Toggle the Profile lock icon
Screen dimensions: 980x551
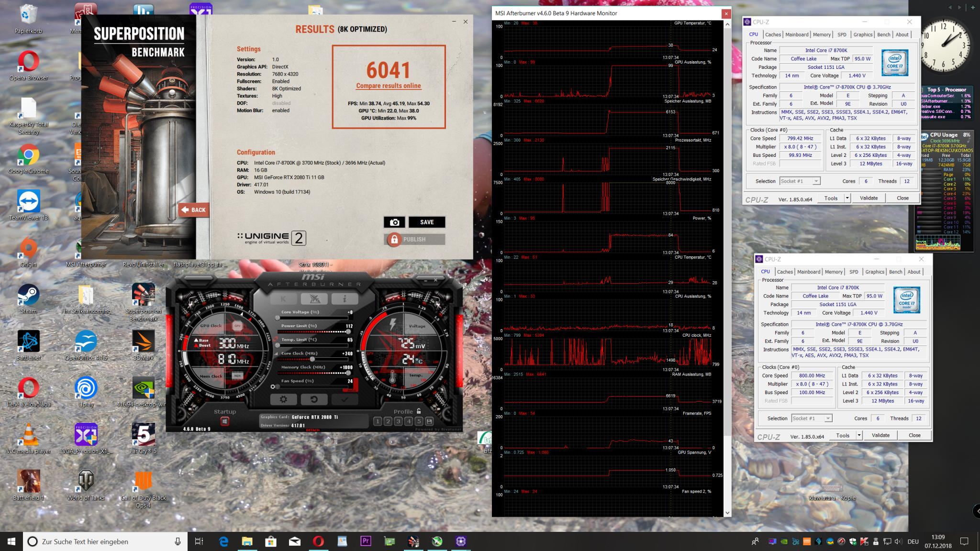[x=419, y=411]
